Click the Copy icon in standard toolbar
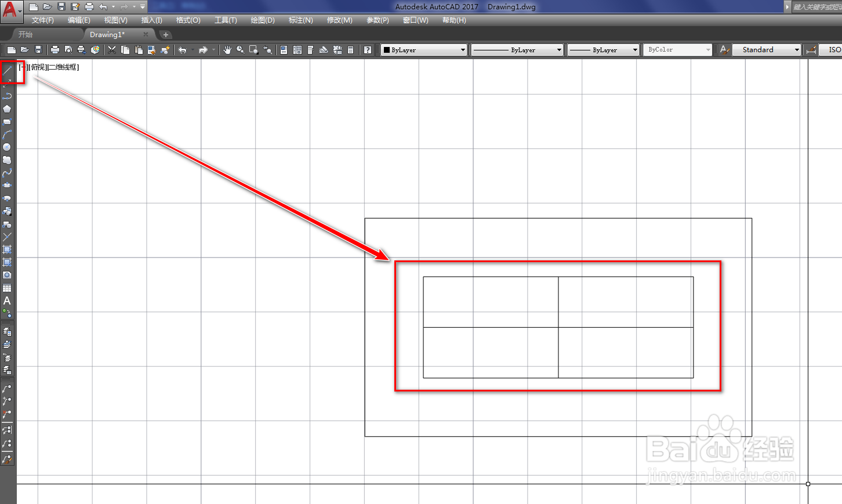This screenshot has width=842, height=504. click(125, 50)
